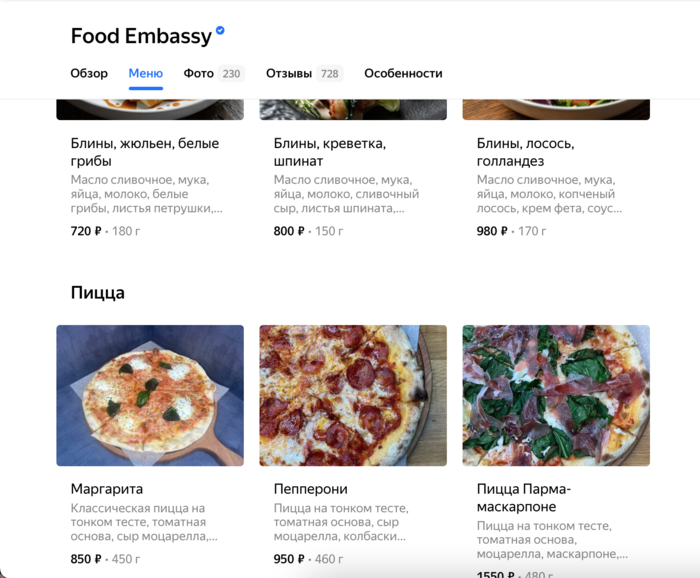This screenshot has width=700, height=578.
Task: Select the Меню tab
Action: 146,73
